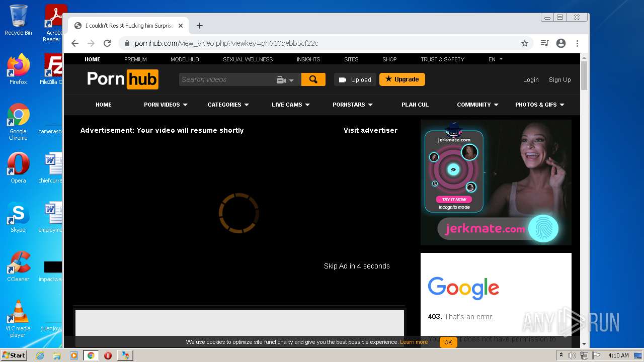Select the Opera desktop icon

(18, 168)
